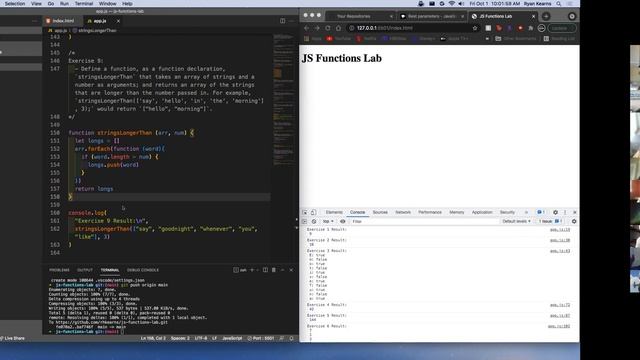This screenshot has width=640, height=360.
Task: Go forward in the browser
Action: click(x=317, y=28)
